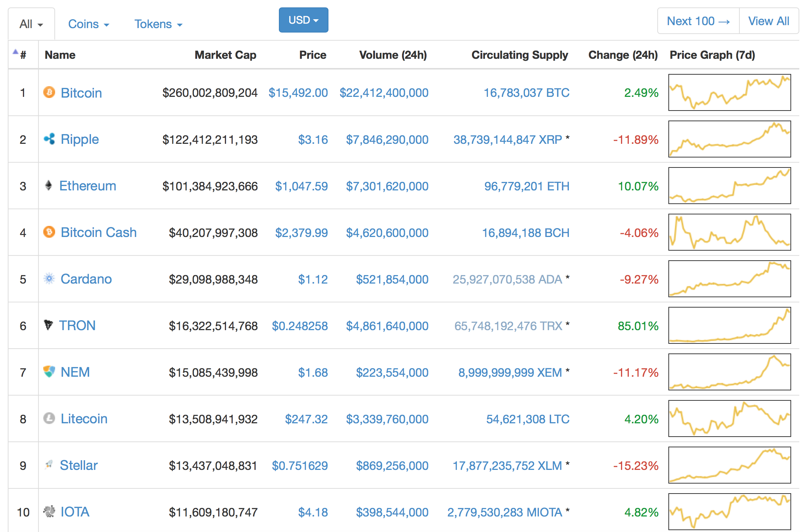Click the Bitcoin coin icon

pos(49,93)
